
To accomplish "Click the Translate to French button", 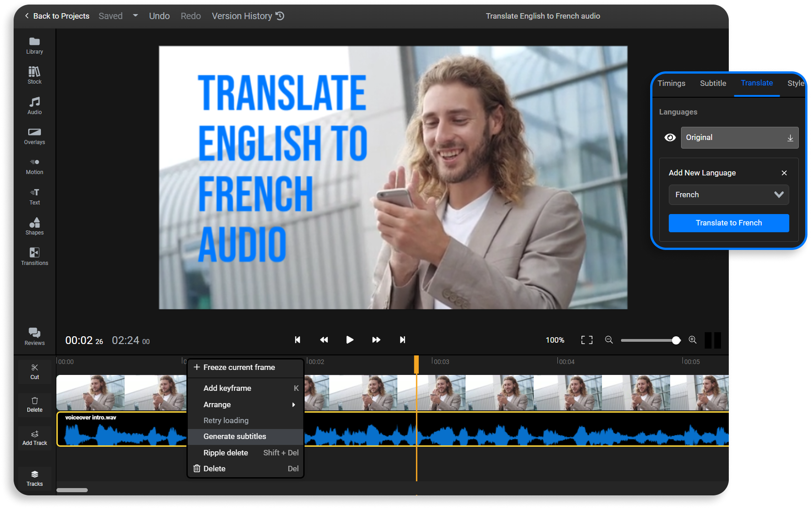I will pos(729,223).
